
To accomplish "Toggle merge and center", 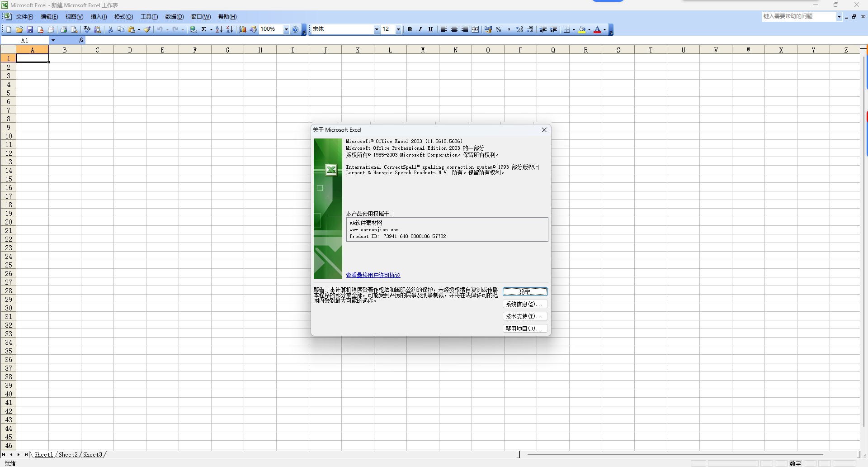I will 475,29.
